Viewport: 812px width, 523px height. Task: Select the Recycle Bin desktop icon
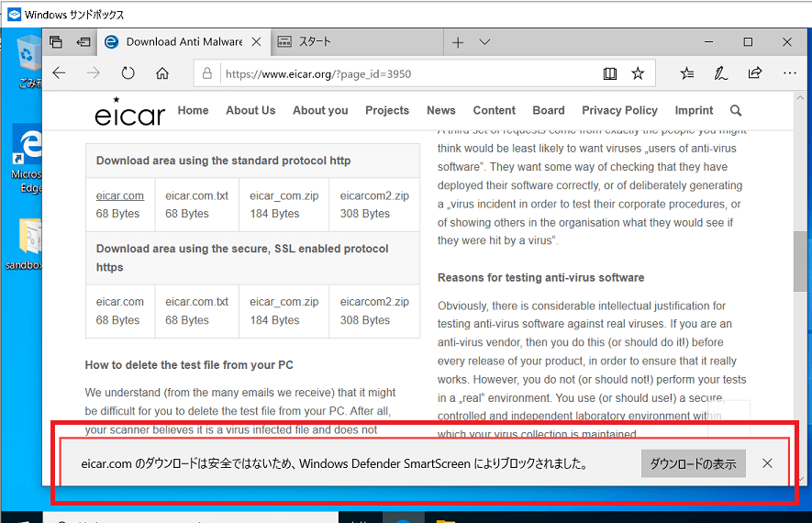pos(29,61)
